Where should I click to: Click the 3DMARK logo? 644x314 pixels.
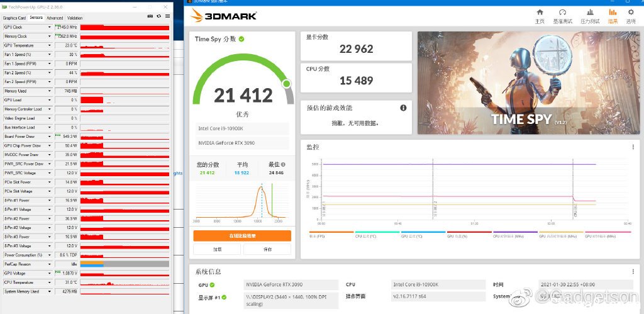point(224,16)
